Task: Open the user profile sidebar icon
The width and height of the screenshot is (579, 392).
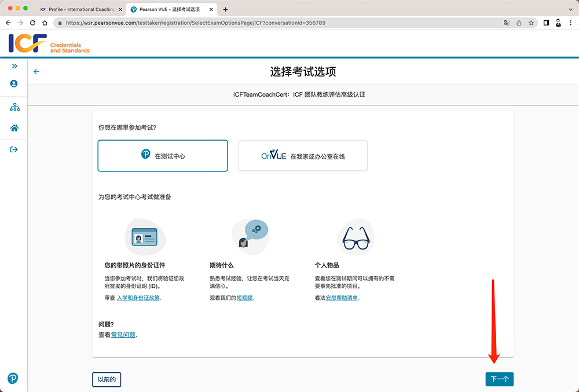Action: (14, 84)
